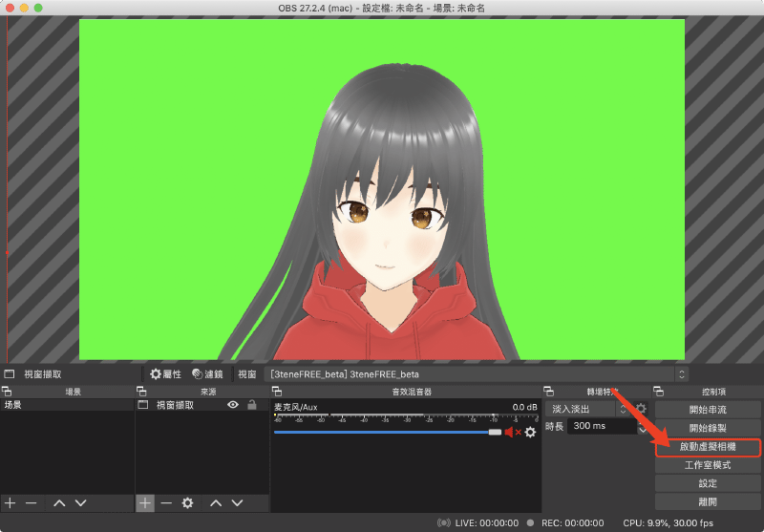Open 濾鏡 filters for the selected source
The height and width of the screenshot is (532, 764).
(x=207, y=374)
